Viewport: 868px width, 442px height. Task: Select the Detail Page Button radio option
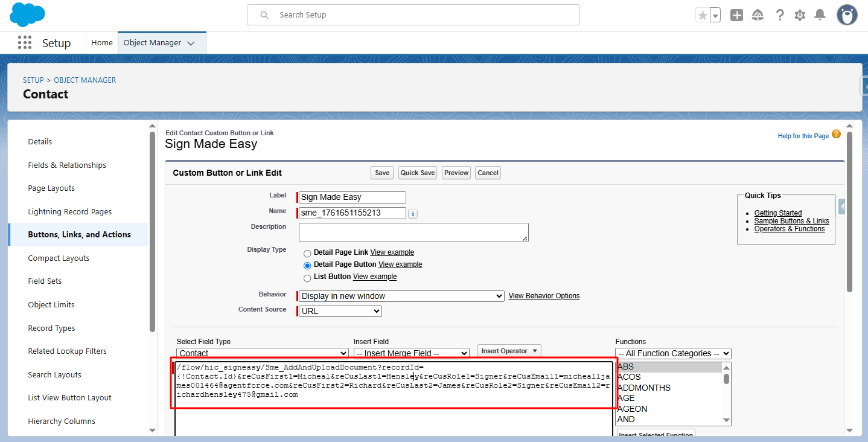click(307, 265)
